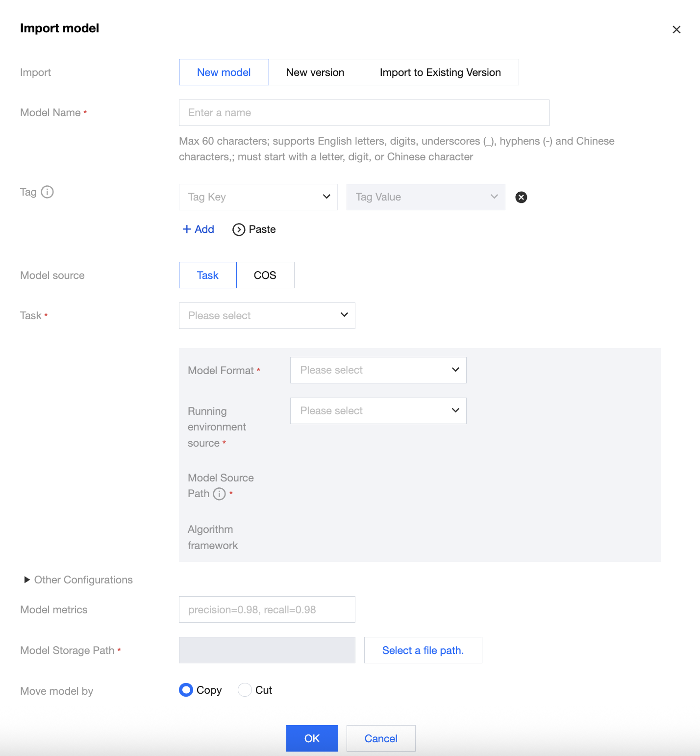Open the Tag Key dropdown
This screenshot has width=700, height=756.
click(258, 197)
